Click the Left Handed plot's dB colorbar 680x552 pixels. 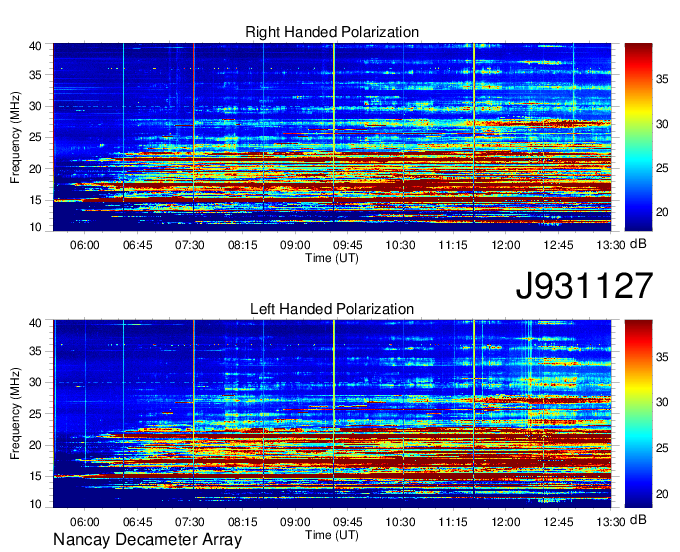pyautogui.click(x=638, y=414)
